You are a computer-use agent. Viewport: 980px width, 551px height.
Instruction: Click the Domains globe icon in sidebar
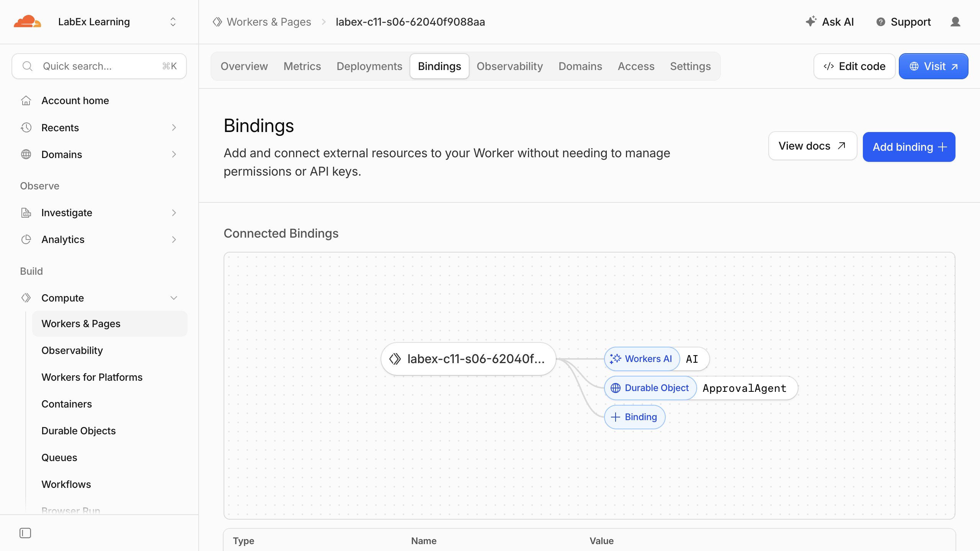(26, 154)
